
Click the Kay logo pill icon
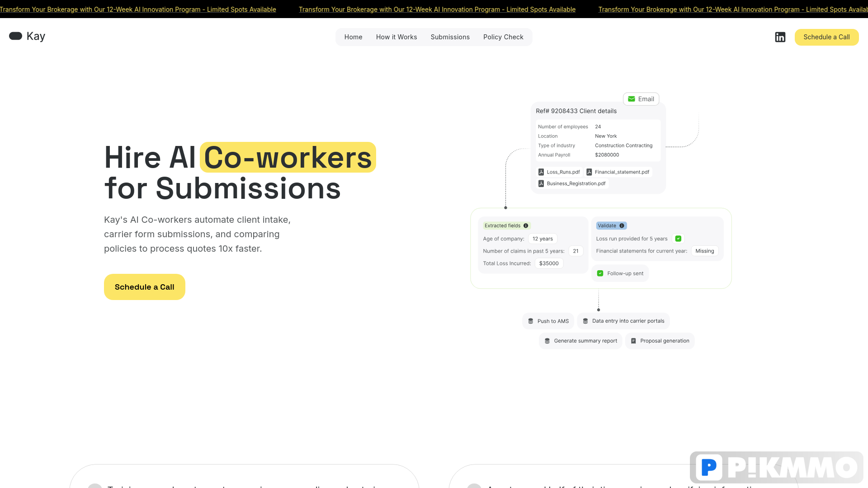15,36
